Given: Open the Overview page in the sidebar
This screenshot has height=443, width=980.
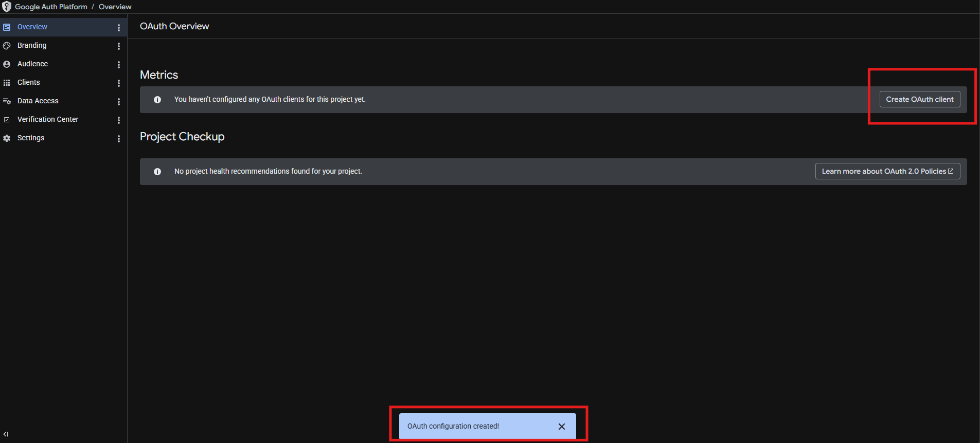Looking at the screenshot, I should [x=63, y=27].
